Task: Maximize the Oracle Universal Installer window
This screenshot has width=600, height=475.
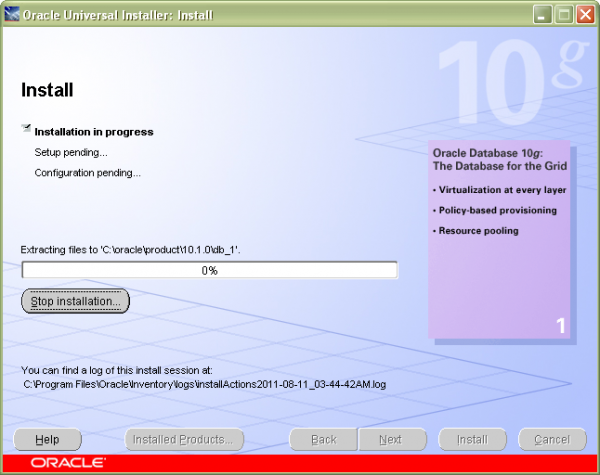Action: point(564,15)
